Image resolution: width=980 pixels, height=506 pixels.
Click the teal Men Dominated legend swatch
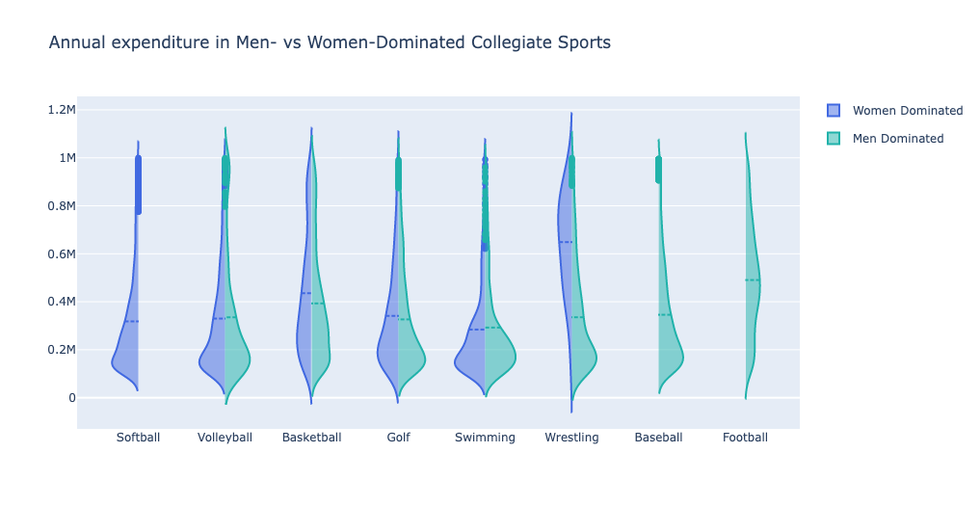coord(834,139)
